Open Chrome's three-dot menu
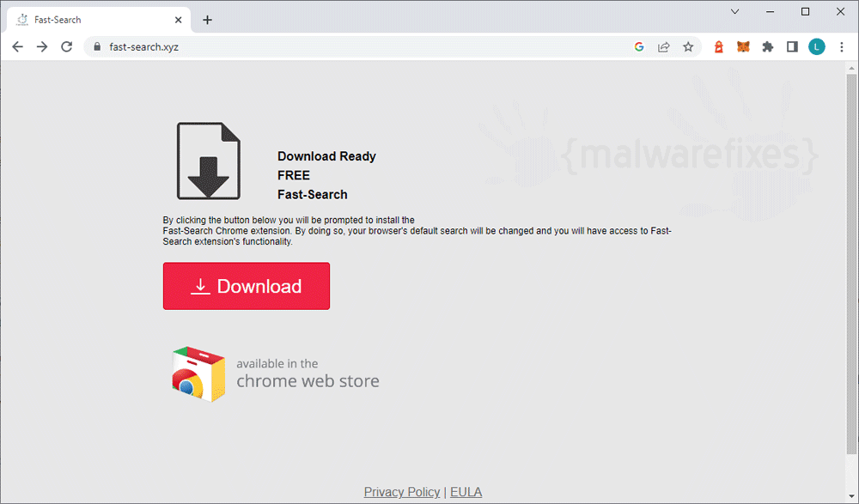The height and width of the screenshot is (504, 859). pyautogui.click(x=842, y=47)
